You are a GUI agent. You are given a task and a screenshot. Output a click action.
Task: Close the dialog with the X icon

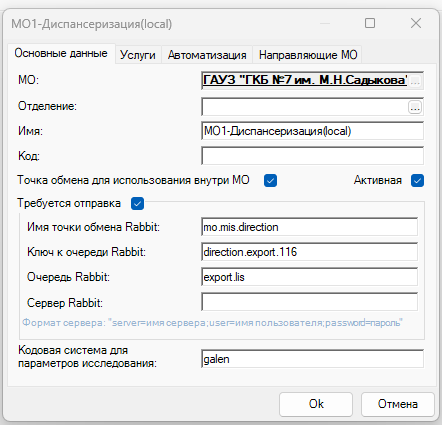pos(416,23)
